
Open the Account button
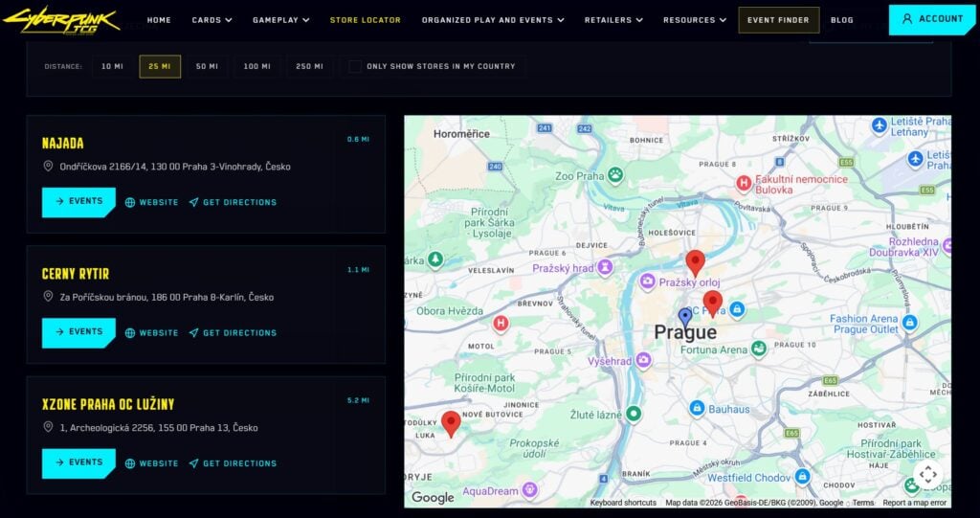[x=932, y=19]
